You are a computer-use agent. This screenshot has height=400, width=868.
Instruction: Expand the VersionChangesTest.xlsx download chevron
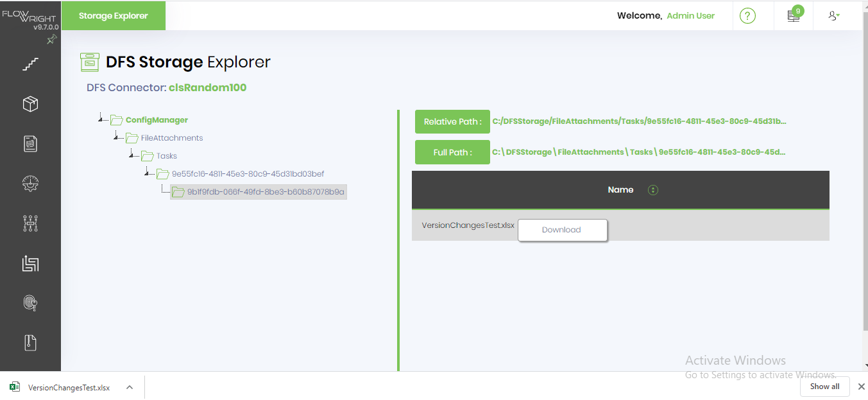coord(129,387)
